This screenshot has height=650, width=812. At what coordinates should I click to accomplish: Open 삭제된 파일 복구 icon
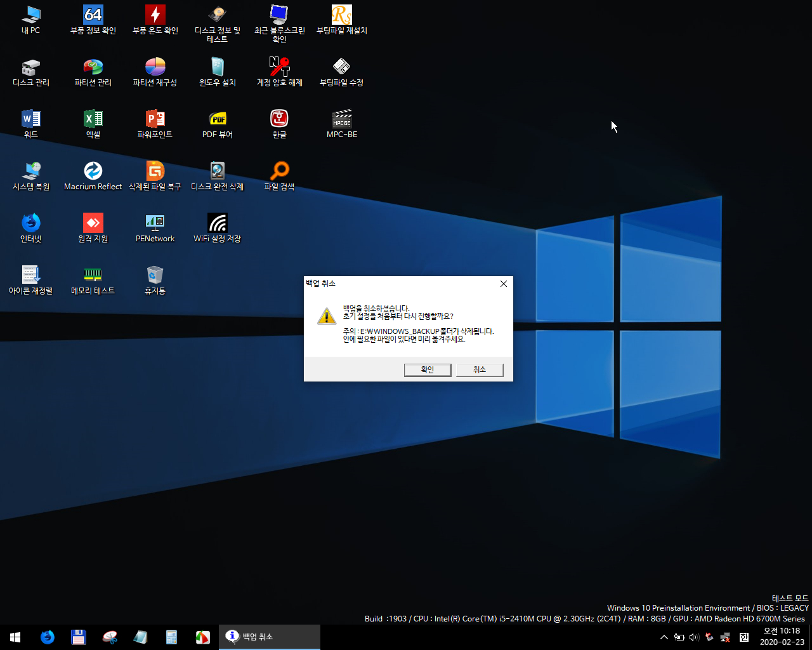tap(155, 176)
